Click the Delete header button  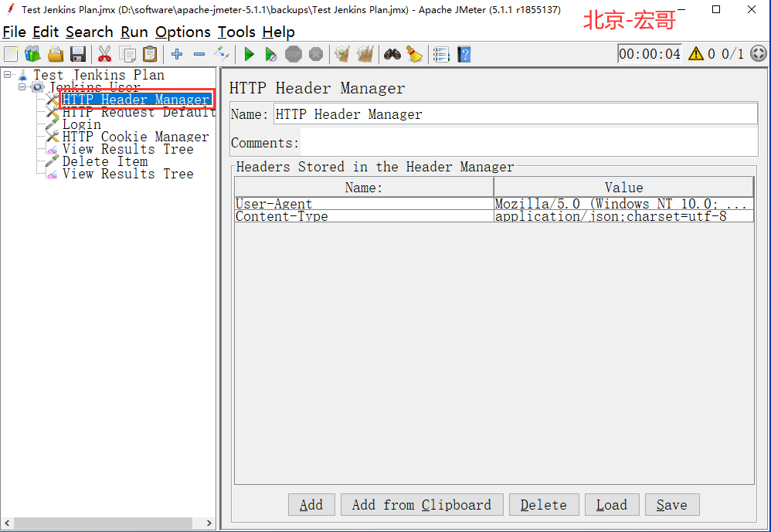click(544, 504)
